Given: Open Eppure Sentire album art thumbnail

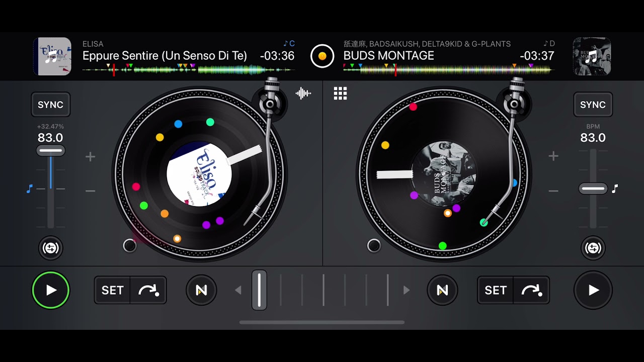Looking at the screenshot, I should (52, 56).
